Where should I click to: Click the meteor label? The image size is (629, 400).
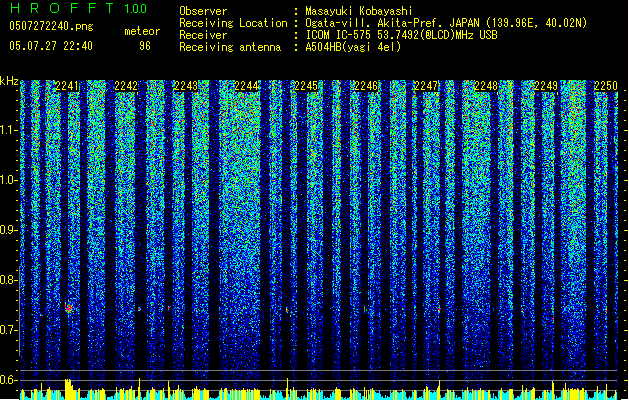coord(142,31)
